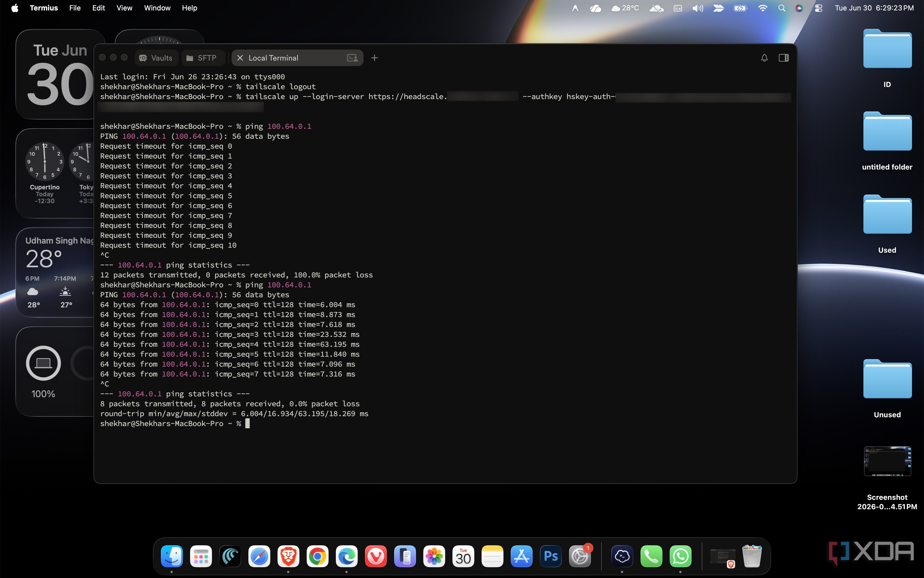Open the Termius app menu
The height and width of the screenshot is (578, 924).
[44, 8]
